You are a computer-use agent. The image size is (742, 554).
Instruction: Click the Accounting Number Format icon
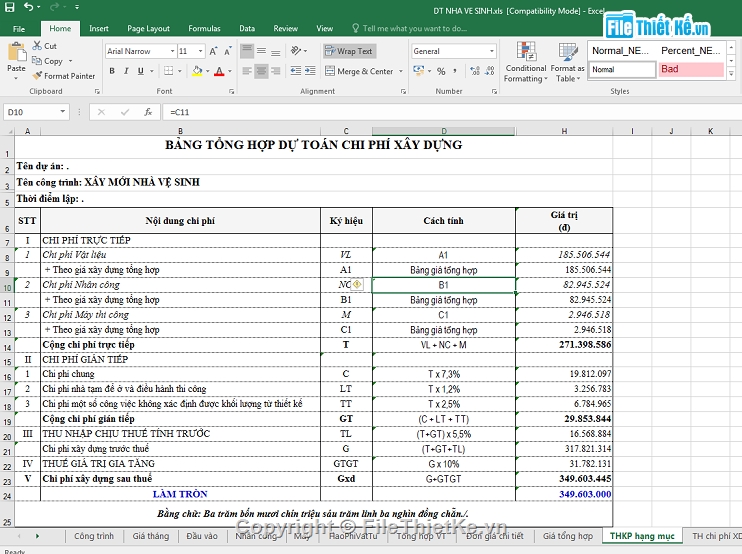click(419, 70)
